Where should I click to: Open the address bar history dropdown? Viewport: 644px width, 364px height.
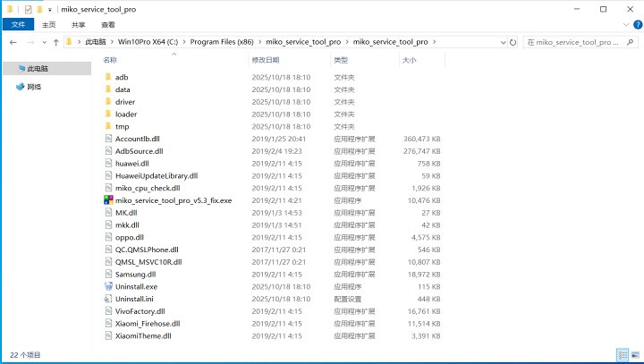pyautogui.click(x=503, y=42)
